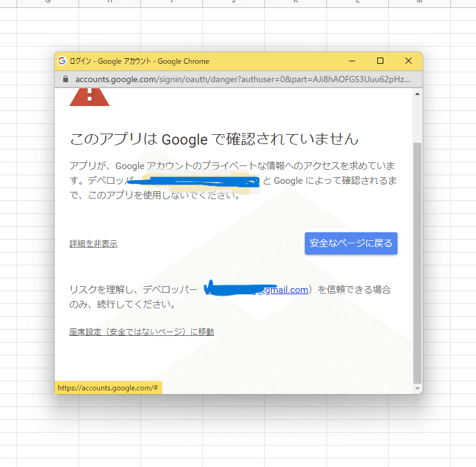Image resolution: width=476 pixels, height=467 pixels.
Task: Click the scrollbar down arrow
Action: [x=417, y=389]
